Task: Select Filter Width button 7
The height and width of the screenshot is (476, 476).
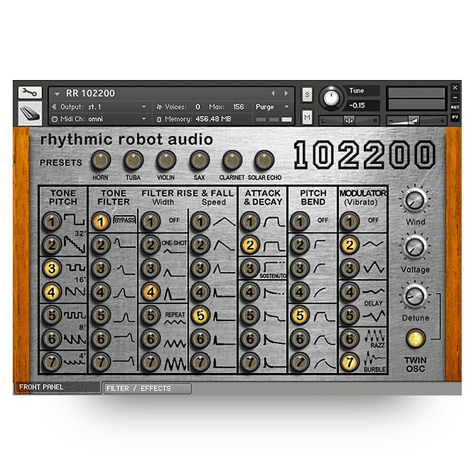Action: click(x=151, y=362)
